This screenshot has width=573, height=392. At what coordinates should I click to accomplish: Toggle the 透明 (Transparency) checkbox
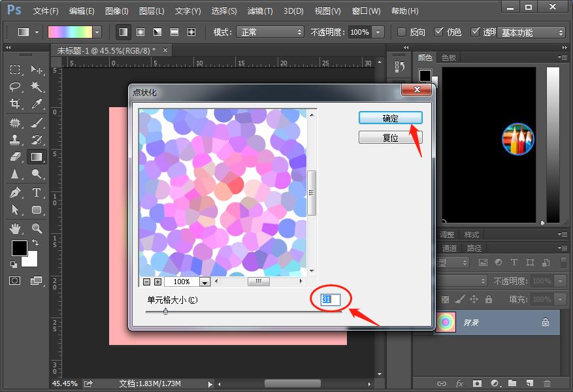(476, 32)
